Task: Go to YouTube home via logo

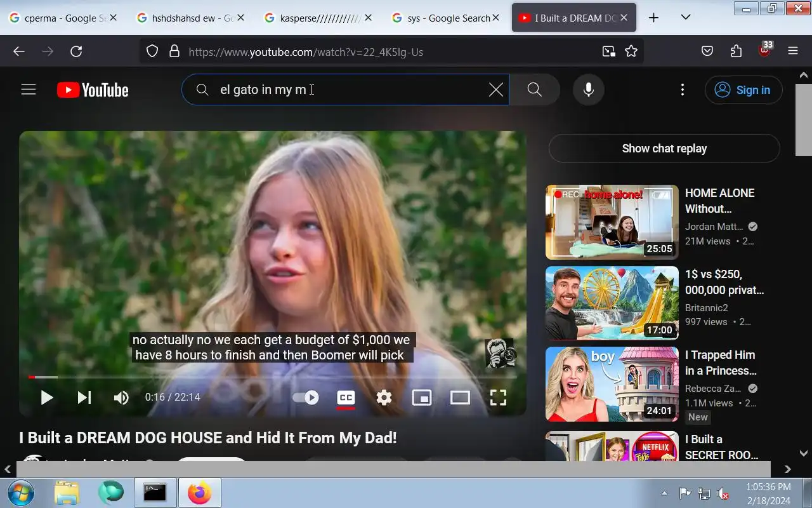Action: (x=93, y=90)
